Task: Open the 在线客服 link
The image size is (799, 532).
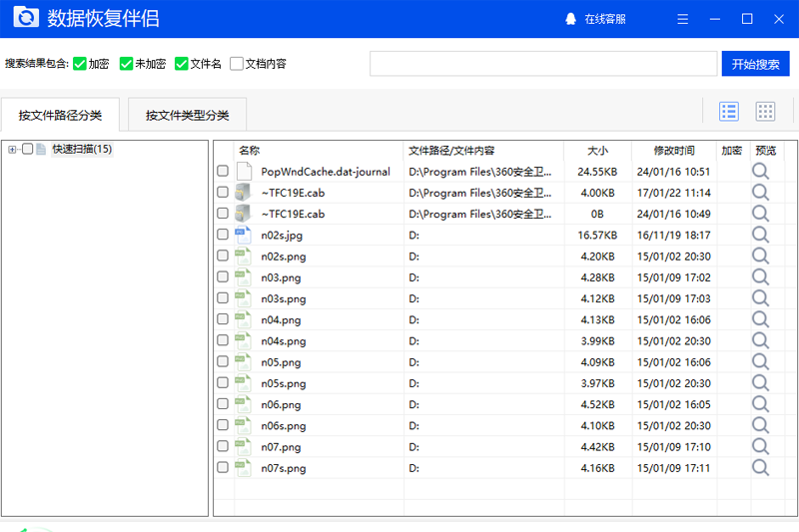Action: (605, 19)
